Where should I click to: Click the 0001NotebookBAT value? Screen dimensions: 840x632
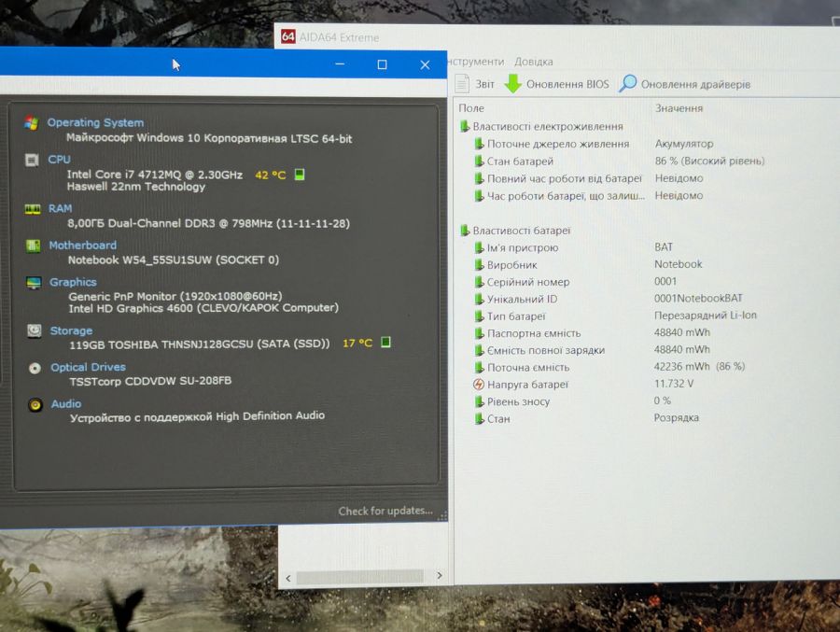click(x=698, y=299)
